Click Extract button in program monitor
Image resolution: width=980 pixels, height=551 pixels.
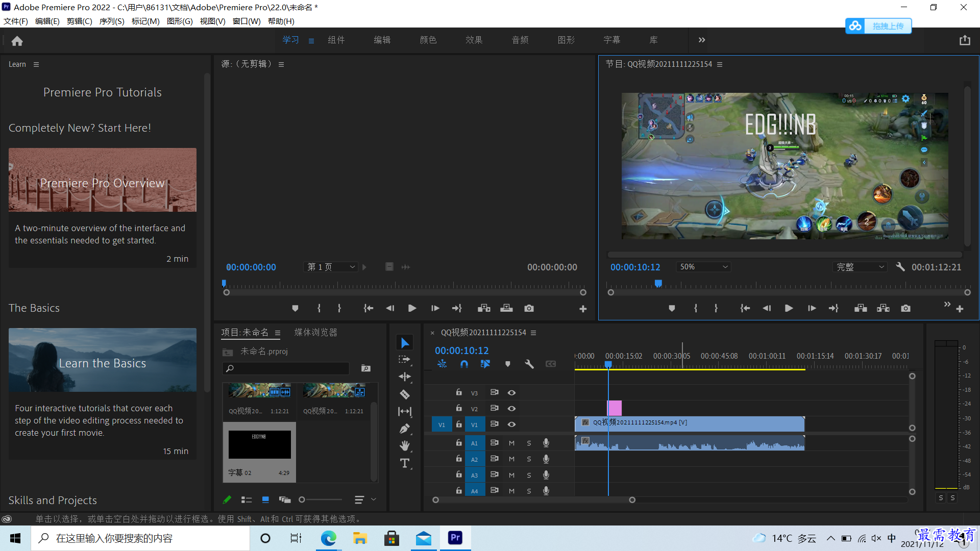(883, 308)
